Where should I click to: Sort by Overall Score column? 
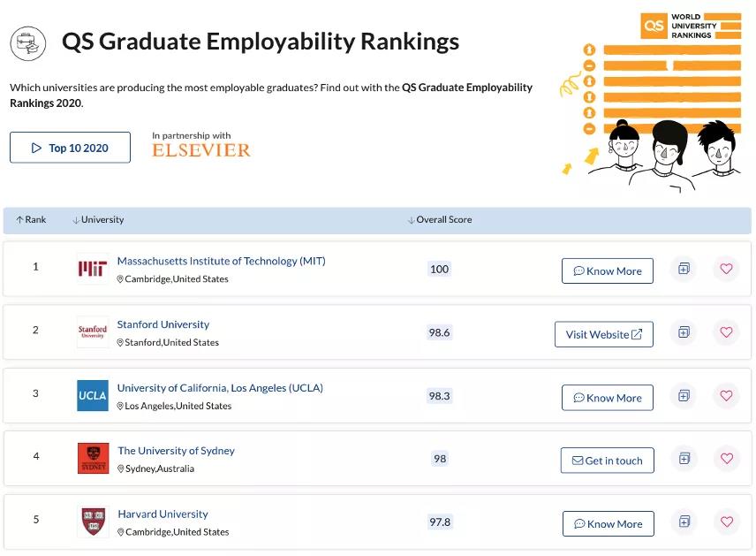pos(440,220)
